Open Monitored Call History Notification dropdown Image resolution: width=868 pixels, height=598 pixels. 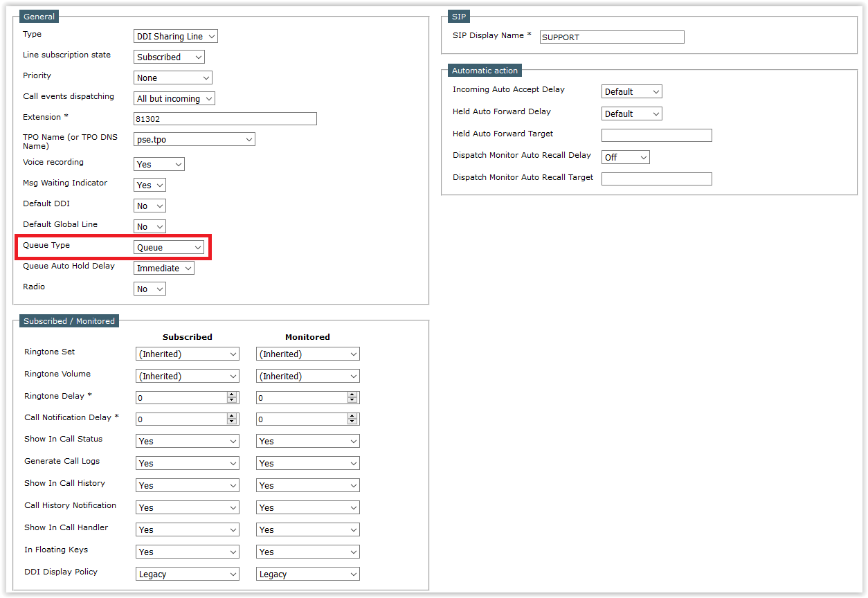(308, 508)
